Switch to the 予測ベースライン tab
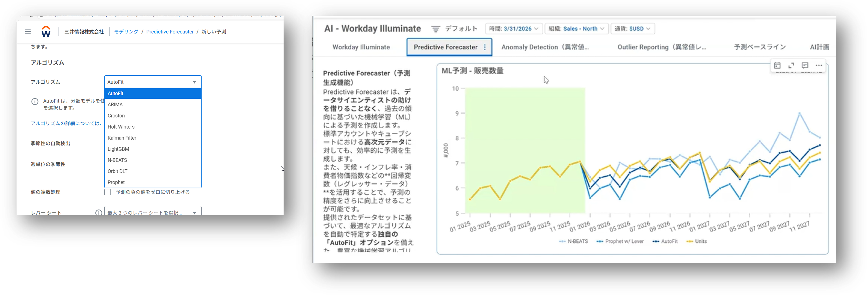The height and width of the screenshot is (295, 868). point(760,47)
